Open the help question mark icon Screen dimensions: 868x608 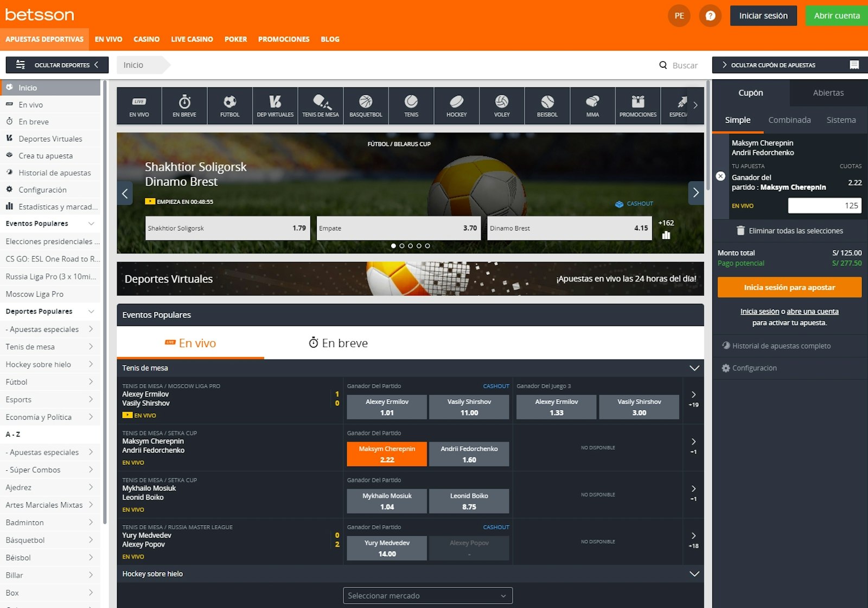pos(710,16)
